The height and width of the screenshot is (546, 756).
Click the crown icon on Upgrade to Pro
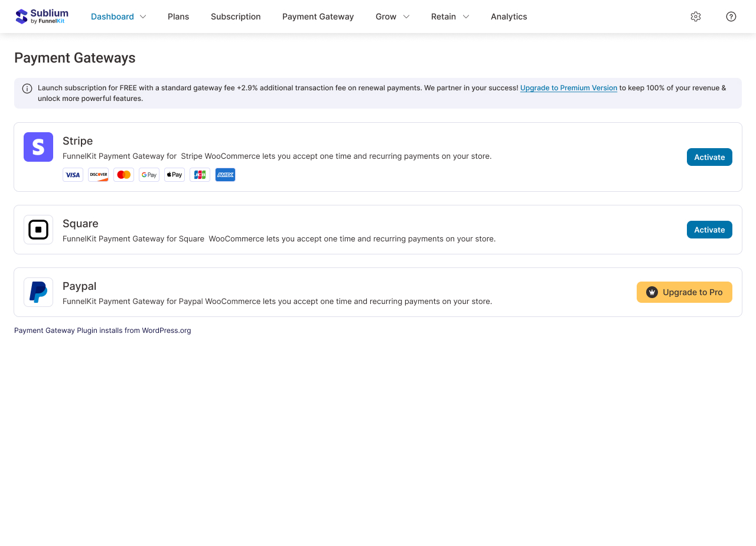pos(652,292)
